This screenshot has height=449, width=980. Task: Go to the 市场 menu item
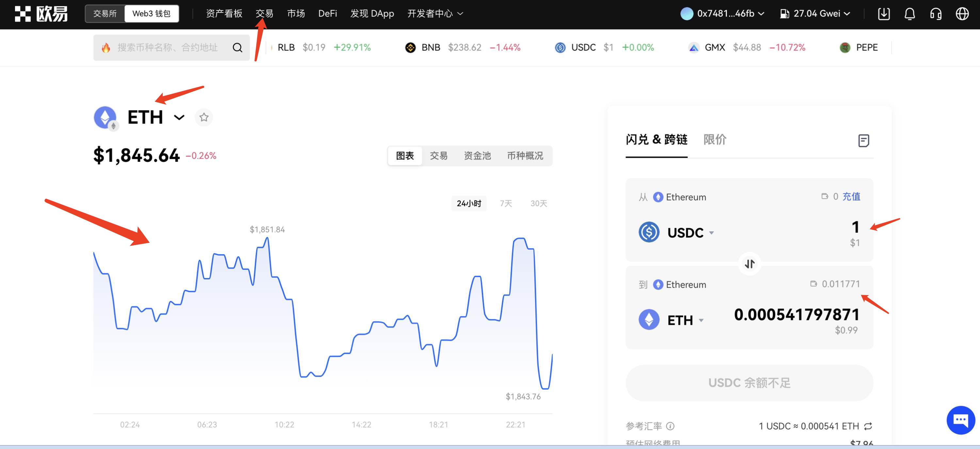(x=296, y=14)
